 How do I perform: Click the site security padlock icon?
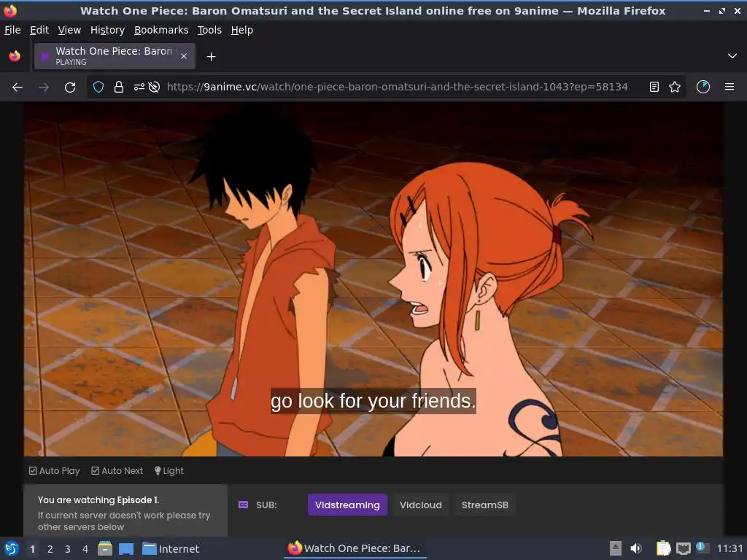point(119,87)
